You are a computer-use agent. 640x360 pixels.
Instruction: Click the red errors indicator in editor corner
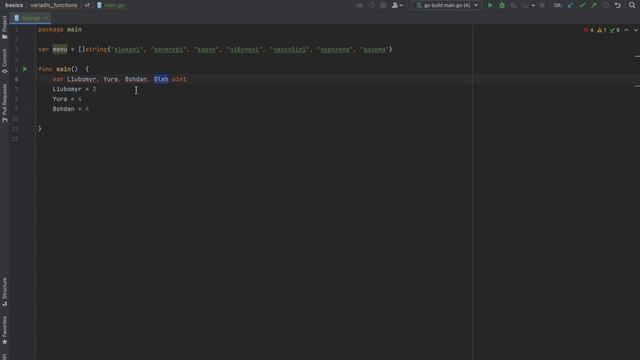[x=589, y=30]
